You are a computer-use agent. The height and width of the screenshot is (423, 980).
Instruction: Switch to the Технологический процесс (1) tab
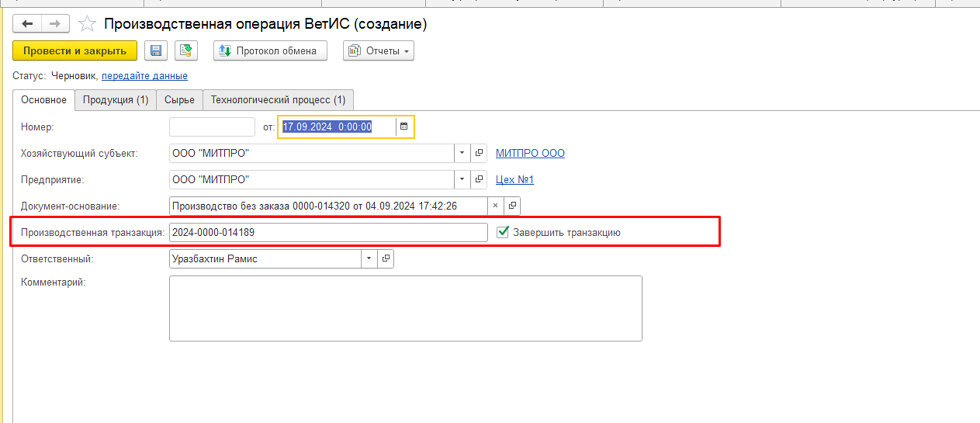(278, 100)
